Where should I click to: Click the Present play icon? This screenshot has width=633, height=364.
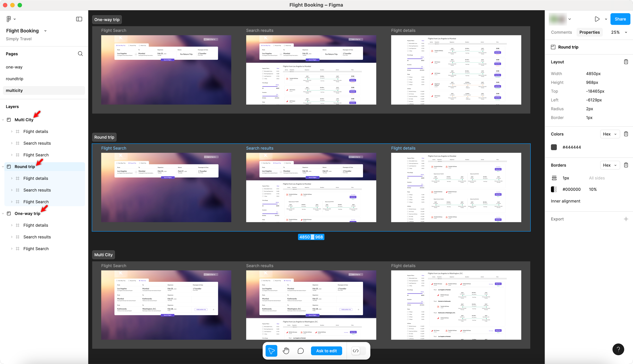click(597, 19)
